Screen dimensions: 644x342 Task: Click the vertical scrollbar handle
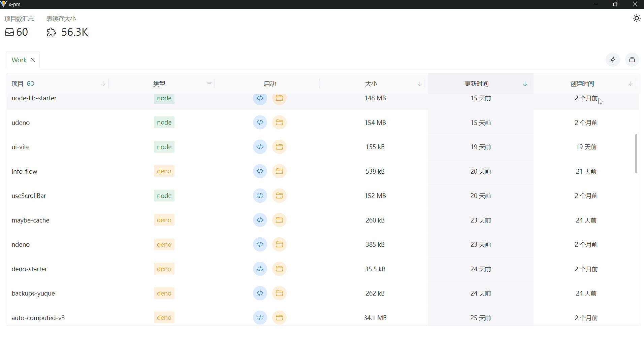[x=636, y=153]
